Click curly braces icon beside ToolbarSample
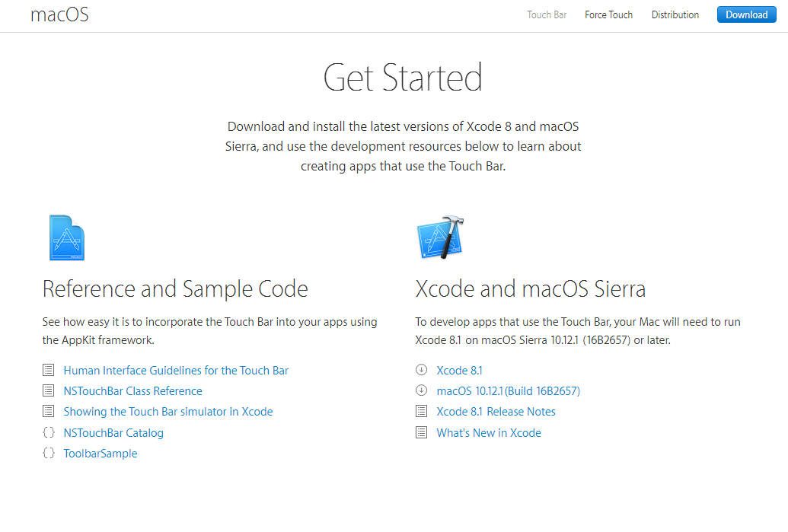This screenshot has width=788, height=532. tap(49, 454)
